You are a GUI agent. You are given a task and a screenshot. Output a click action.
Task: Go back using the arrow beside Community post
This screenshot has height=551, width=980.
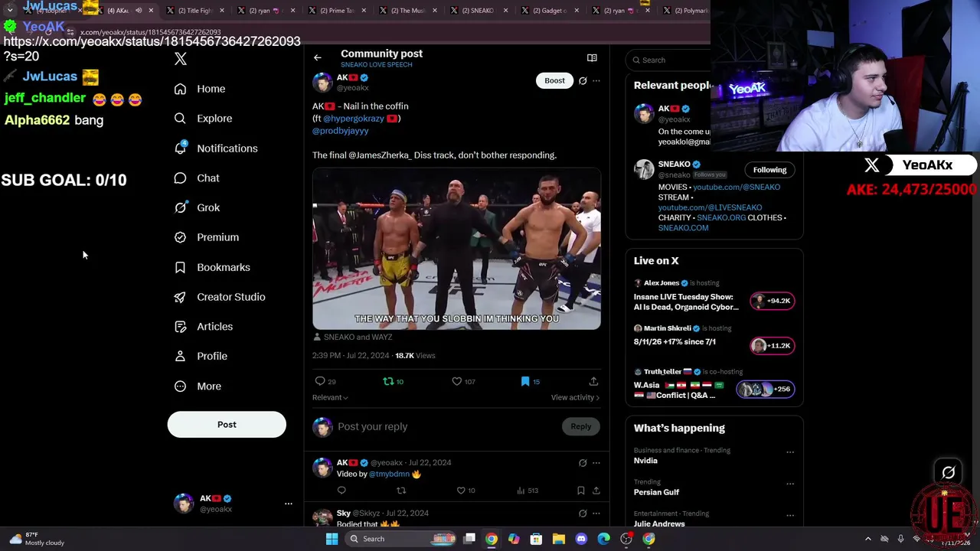pos(317,57)
